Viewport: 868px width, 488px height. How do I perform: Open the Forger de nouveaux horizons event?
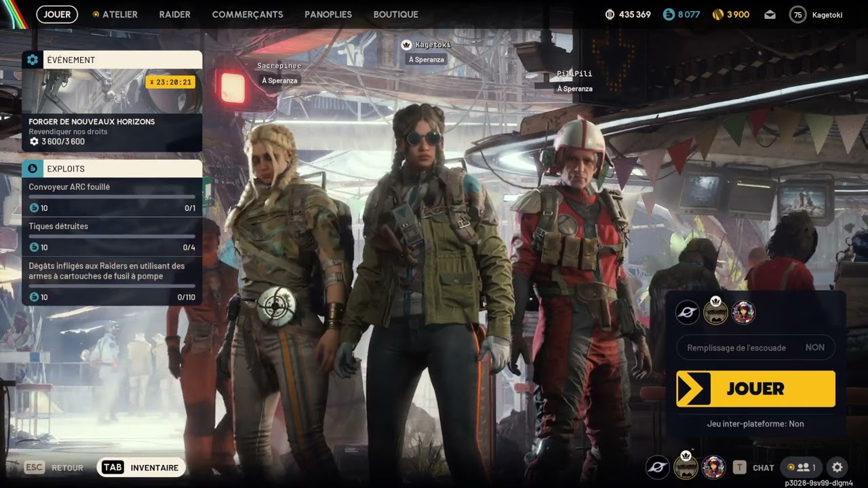(112, 101)
